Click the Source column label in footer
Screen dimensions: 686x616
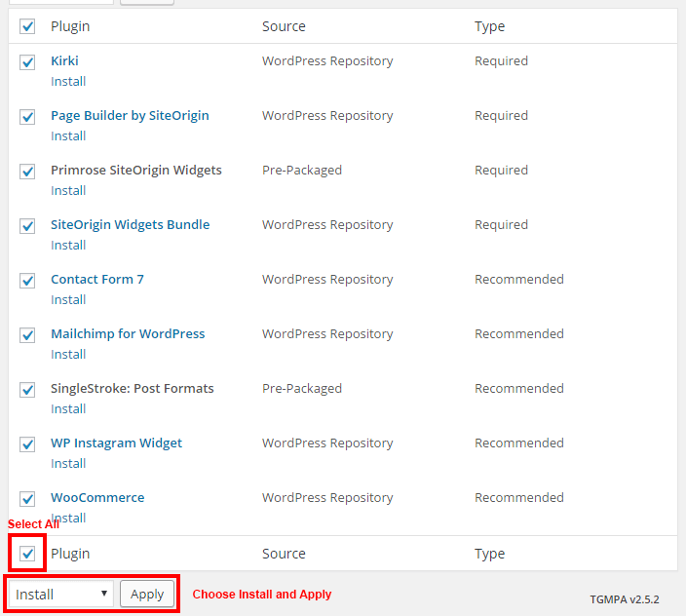click(284, 554)
